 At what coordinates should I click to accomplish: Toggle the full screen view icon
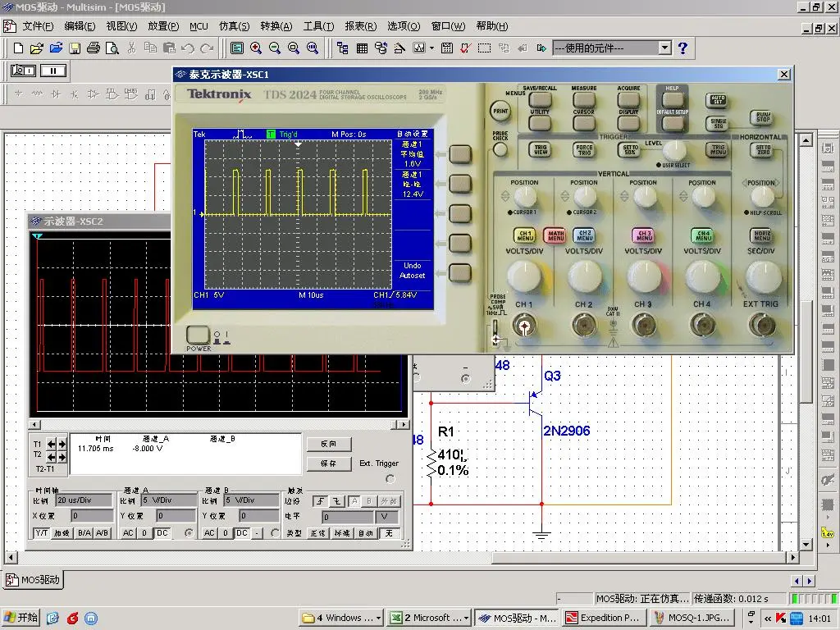(237, 48)
